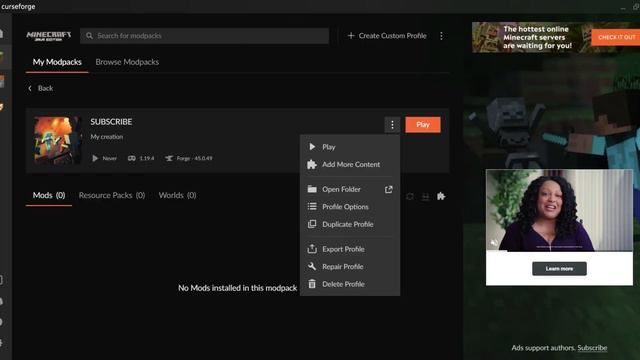Viewport: 640px width, 360px height.
Task: Select Add More Content menu entry
Action: [350, 164]
